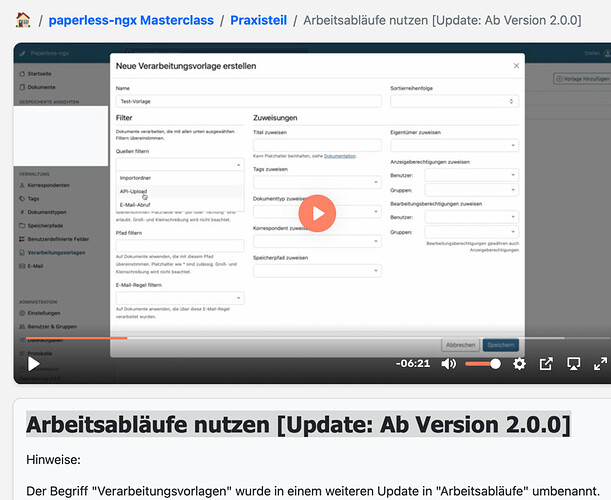Open Praxisteil breadcrumb link
The image size is (611, 500).
tap(258, 20)
